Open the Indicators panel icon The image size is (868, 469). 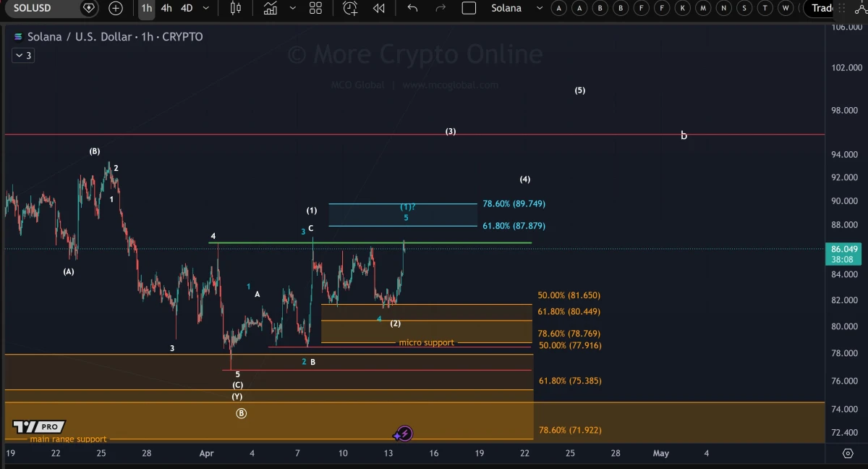(271, 8)
